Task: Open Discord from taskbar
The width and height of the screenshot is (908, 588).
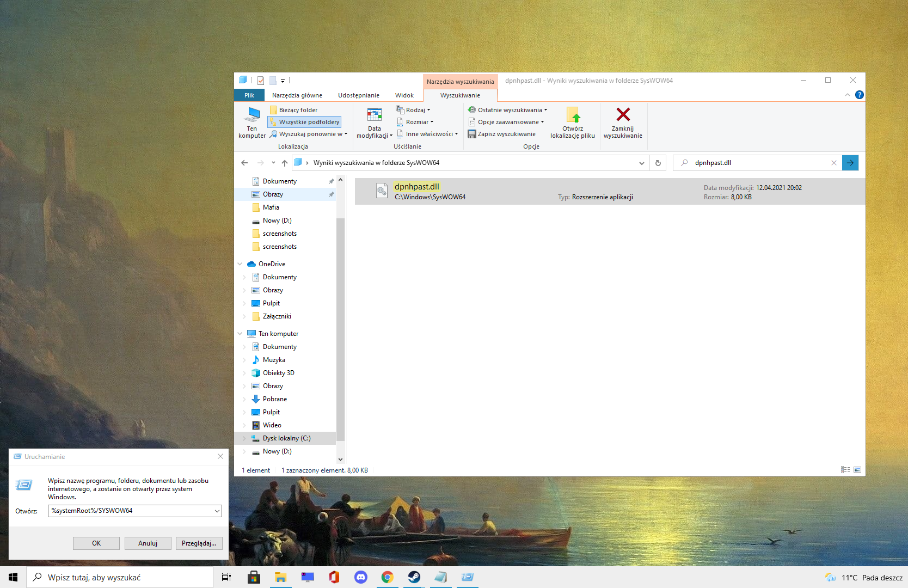Action: click(x=361, y=577)
